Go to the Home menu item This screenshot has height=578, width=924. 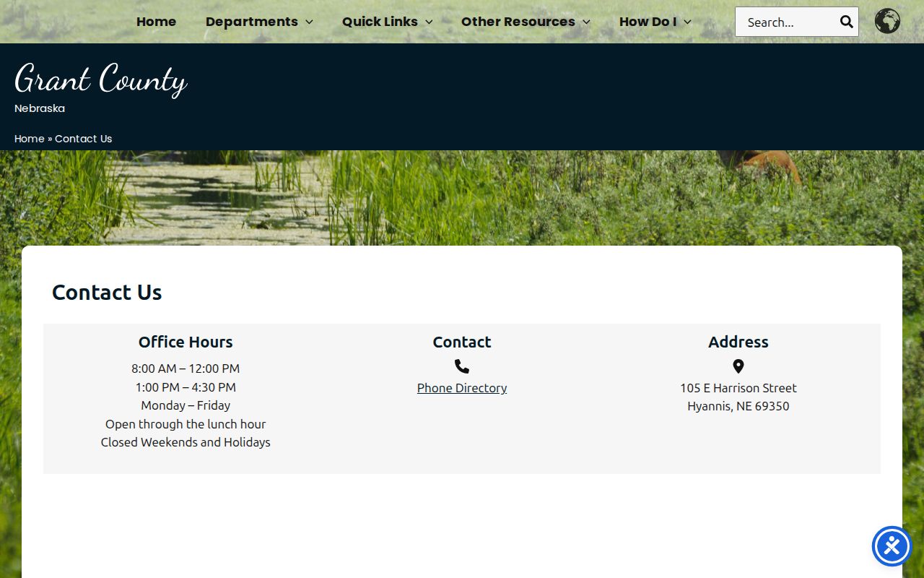156,22
